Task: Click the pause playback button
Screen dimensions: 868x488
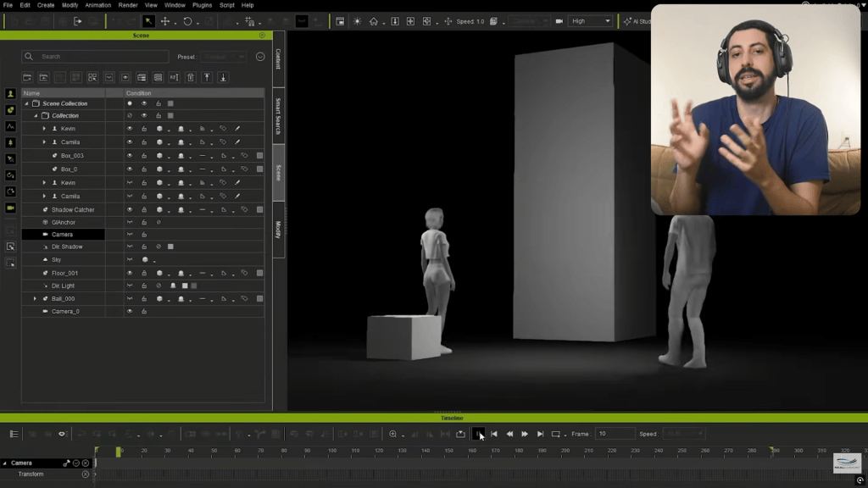Action: (478, 434)
